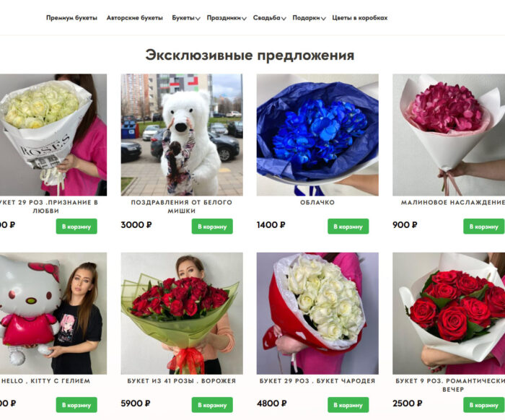Add Hello Kitty helium balloon to cart
Viewport: 505px width, 420px height.
click(76, 405)
